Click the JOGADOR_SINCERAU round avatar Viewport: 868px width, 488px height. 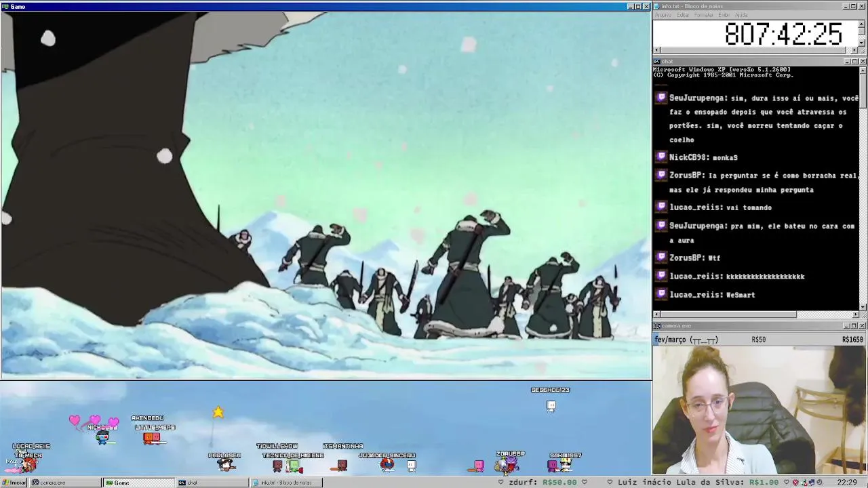click(x=387, y=464)
